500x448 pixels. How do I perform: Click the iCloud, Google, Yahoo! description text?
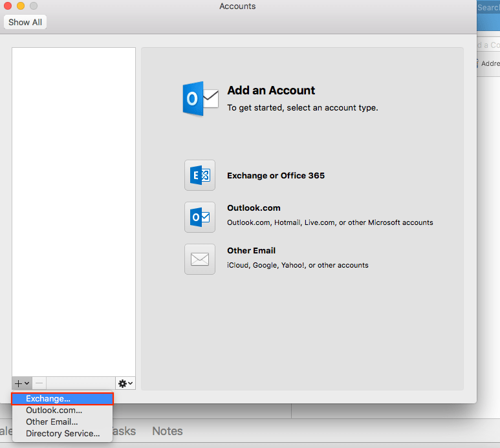(298, 265)
